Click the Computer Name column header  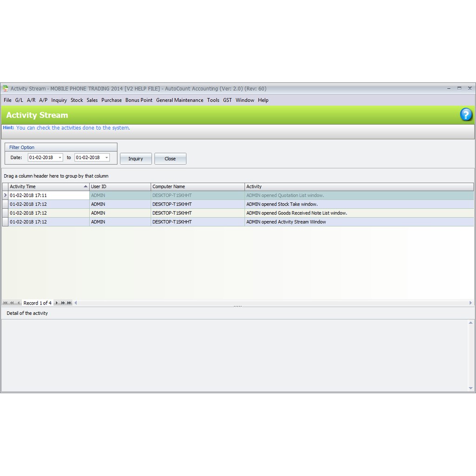point(198,186)
